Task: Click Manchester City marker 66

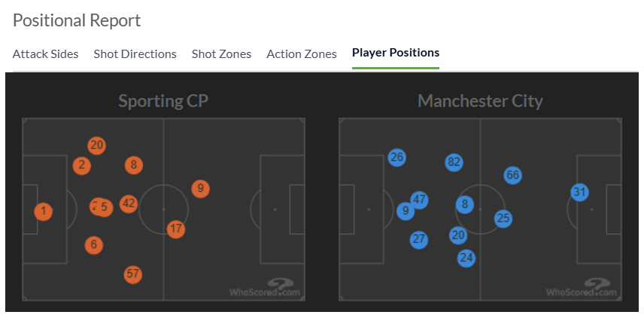Action: click(x=512, y=176)
